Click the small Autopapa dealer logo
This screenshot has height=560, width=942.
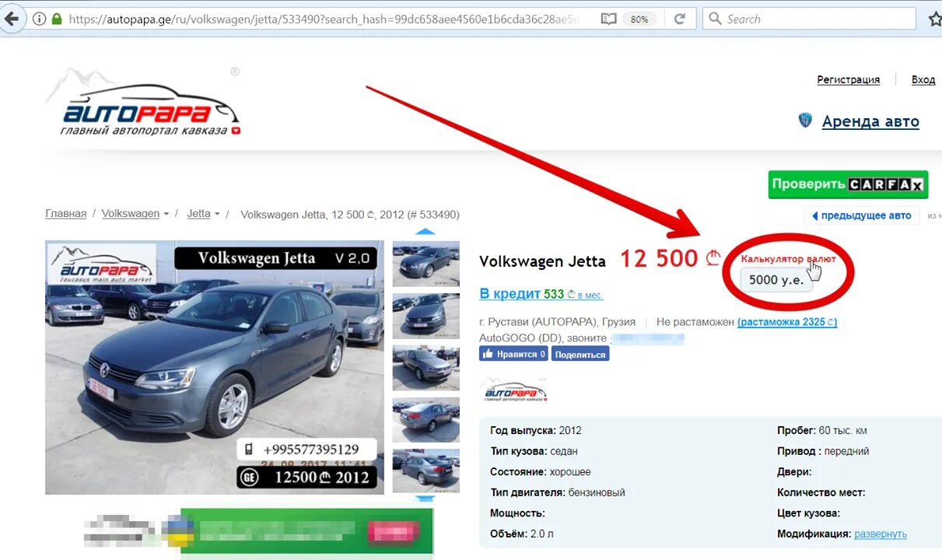(513, 390)
